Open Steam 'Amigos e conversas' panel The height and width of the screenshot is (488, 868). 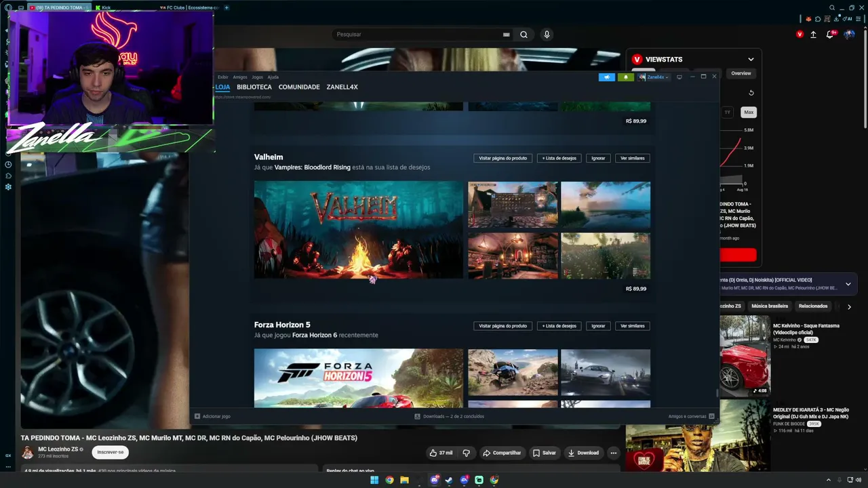pos(691,416)
